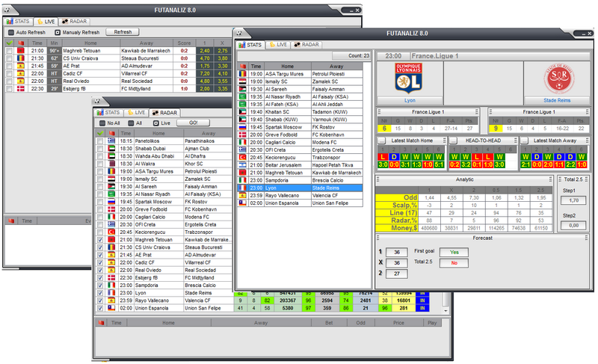Open the STATS tab in the front window
Image resolution: width=598 pixels, height=364 pixels.
coord(250,45)
